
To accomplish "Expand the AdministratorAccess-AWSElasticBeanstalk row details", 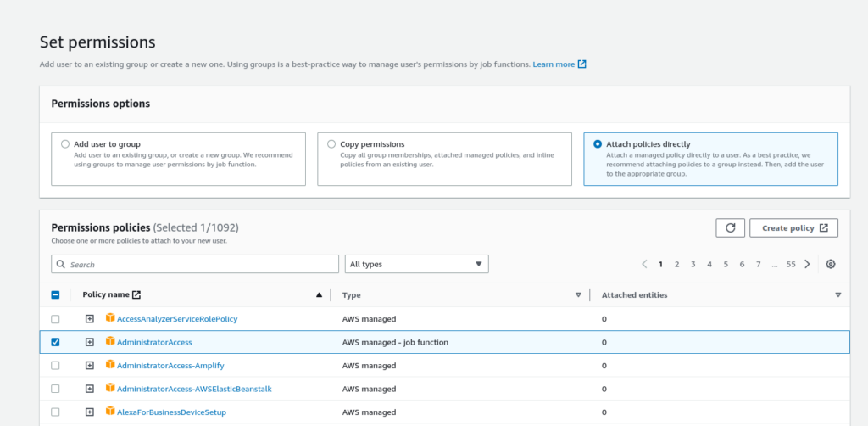I will point(90,389).
